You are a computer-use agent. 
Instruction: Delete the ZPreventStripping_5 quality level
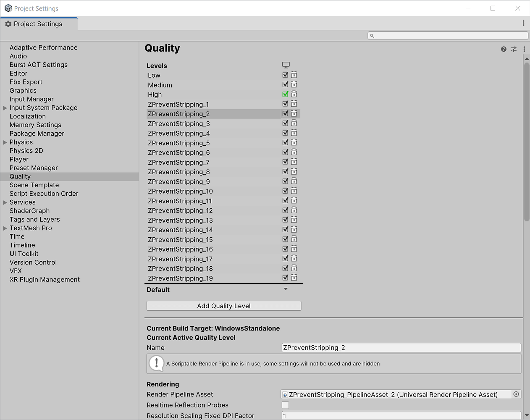coord(294,142)
